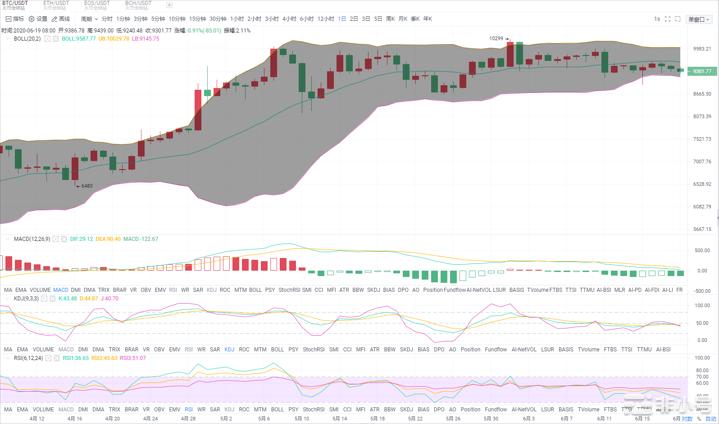719x424 pixels.
Task: Activate the 画线 drawing tool
Action: tap(61, 19)
